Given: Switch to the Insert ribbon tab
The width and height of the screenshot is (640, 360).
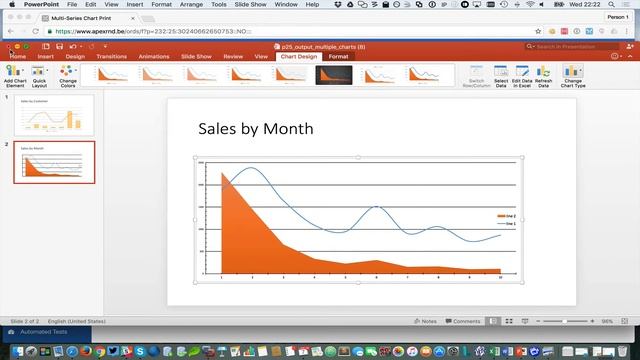Looking at the screenshot, I should point(46,57).
